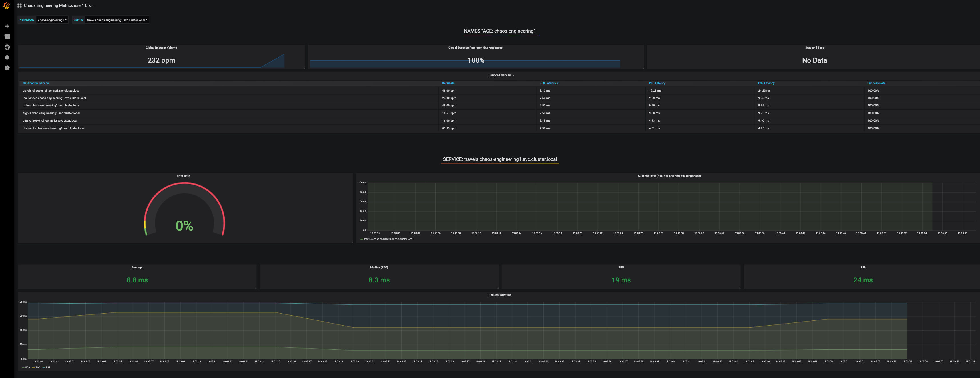Open the Explore compass icon
Viewport: 980px width, 378px height.
tap(7, 47)
